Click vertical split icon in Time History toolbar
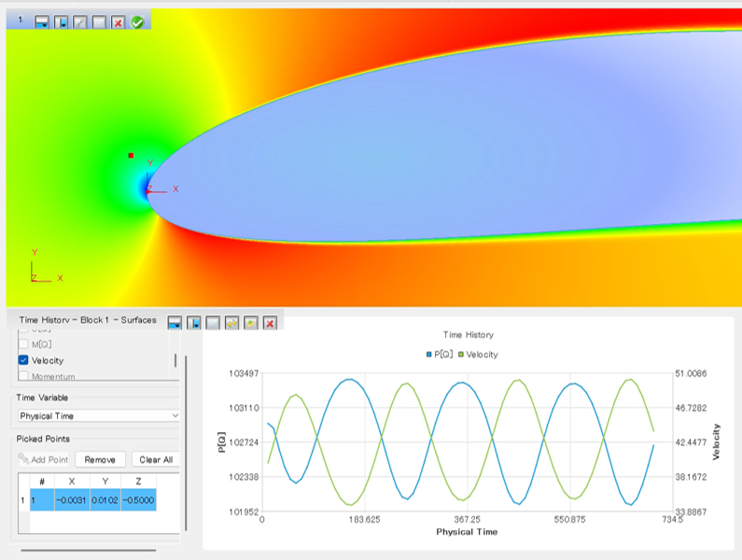Image resolution: width=742 pixels, height=560 pixels. [193, 323]
